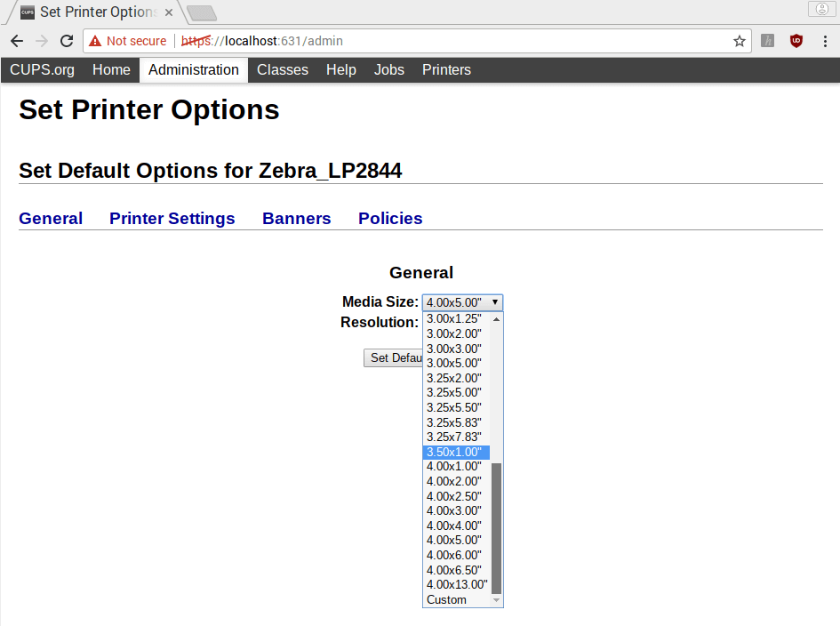Pick 4.00x2.00" from the list
This screenshot has width=840, height=626.
pyautogui.click(x=456, y=482)
